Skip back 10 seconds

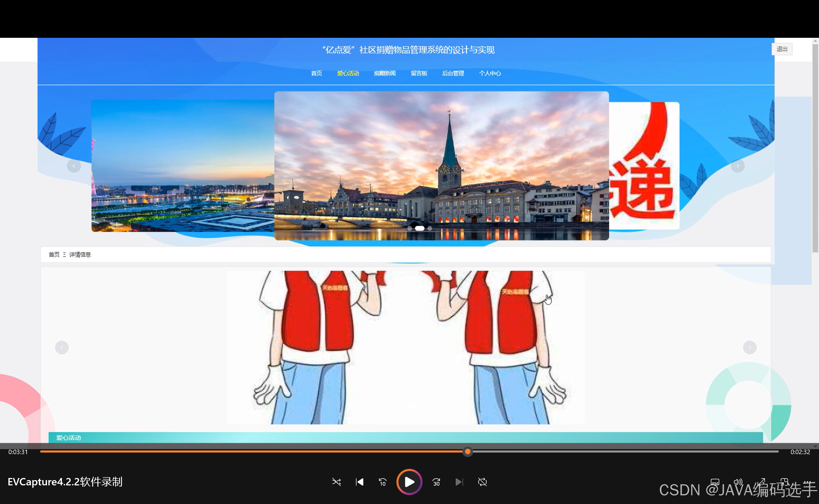tap(382, 482)
